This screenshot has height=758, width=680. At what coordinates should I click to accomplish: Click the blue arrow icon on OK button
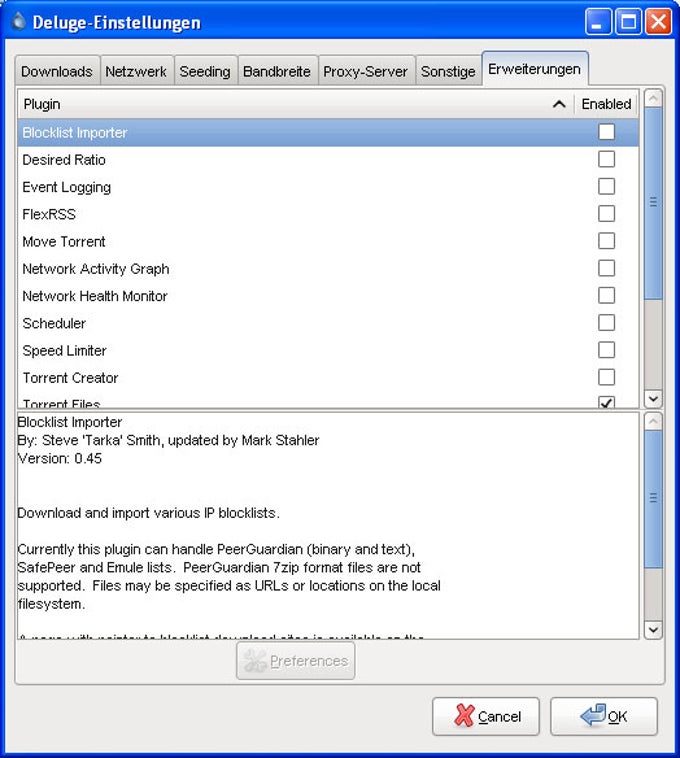pos(593,715)
